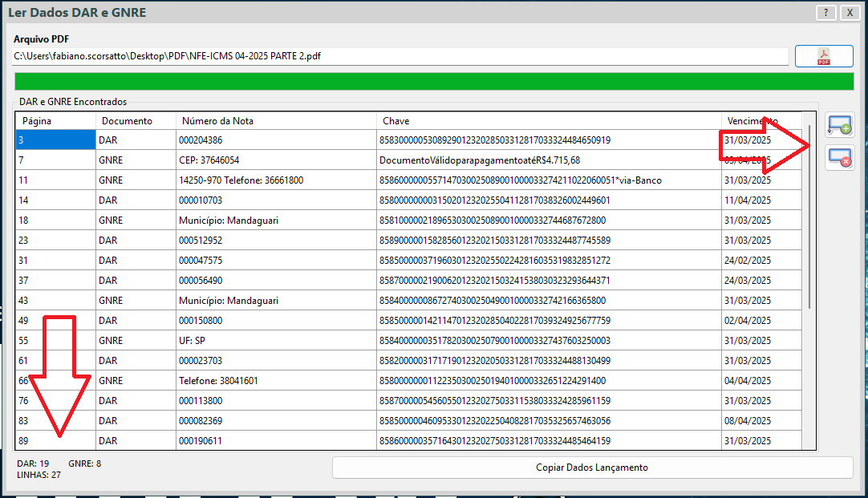Image resolution: width=868 pixels, height=498 pixels.
Task: Select the Número da Nota column header
Action: point(276,121)
